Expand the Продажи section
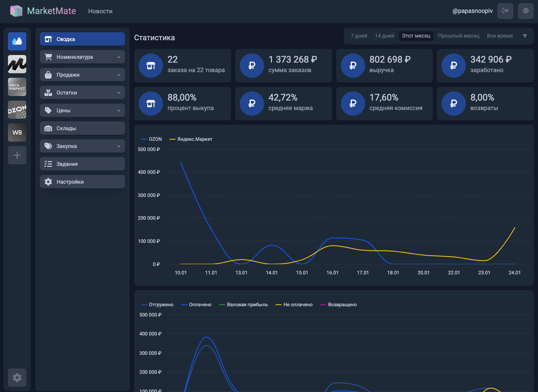The width and height of the screenshot is (538, 392). pos(82,75)
